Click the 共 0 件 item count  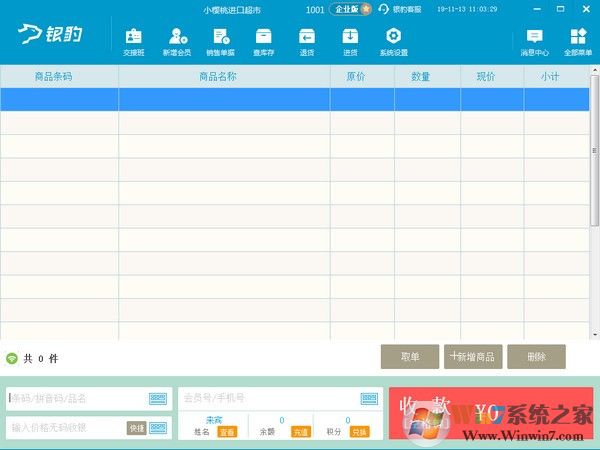41,359
